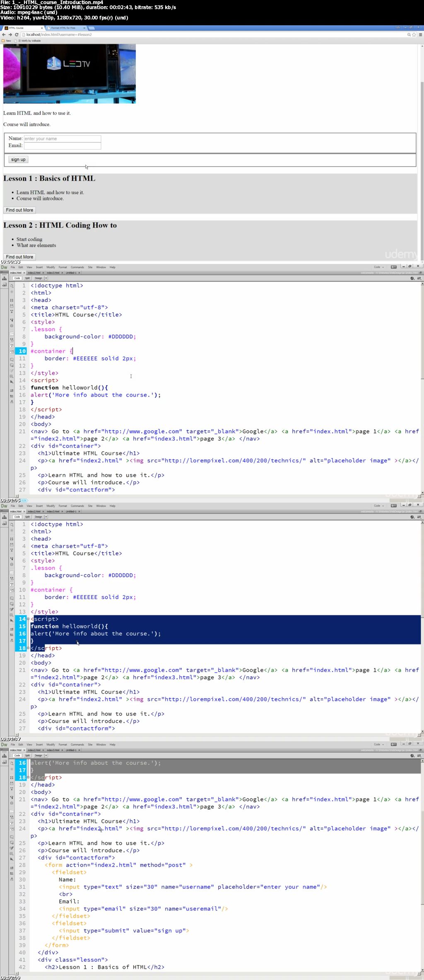424x980 pixels.
Task: Click Apply Comment icon, first Dreamweaver frame
Action: click(x=12, y=360)
